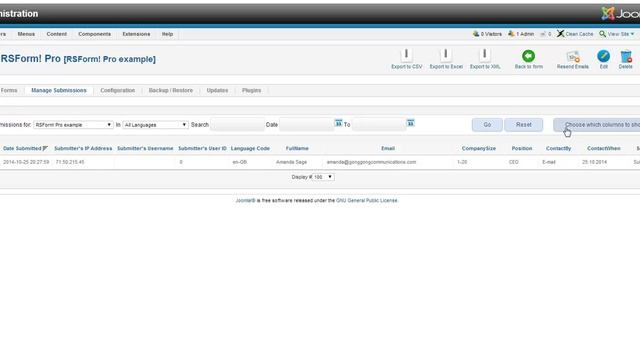Screen dimensions: 640x360
Task: Open the Joomla! footer link
Action: pos(245,200)
